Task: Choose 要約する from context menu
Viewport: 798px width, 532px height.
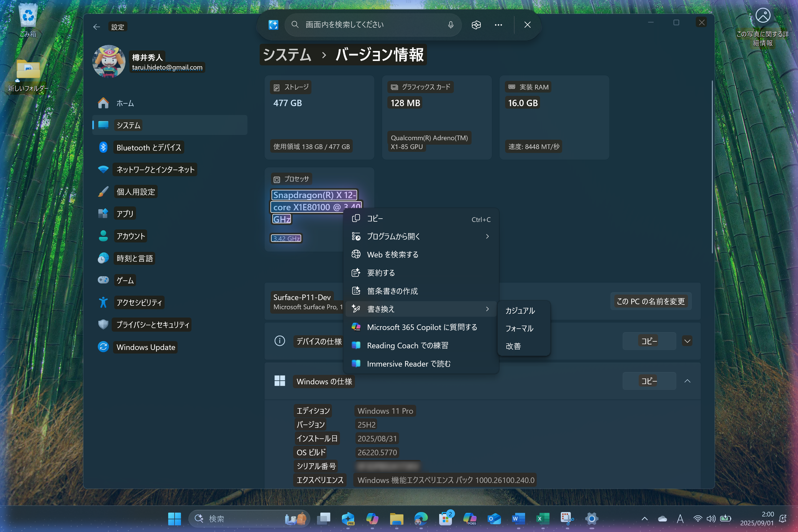Action: coord(381,273)
